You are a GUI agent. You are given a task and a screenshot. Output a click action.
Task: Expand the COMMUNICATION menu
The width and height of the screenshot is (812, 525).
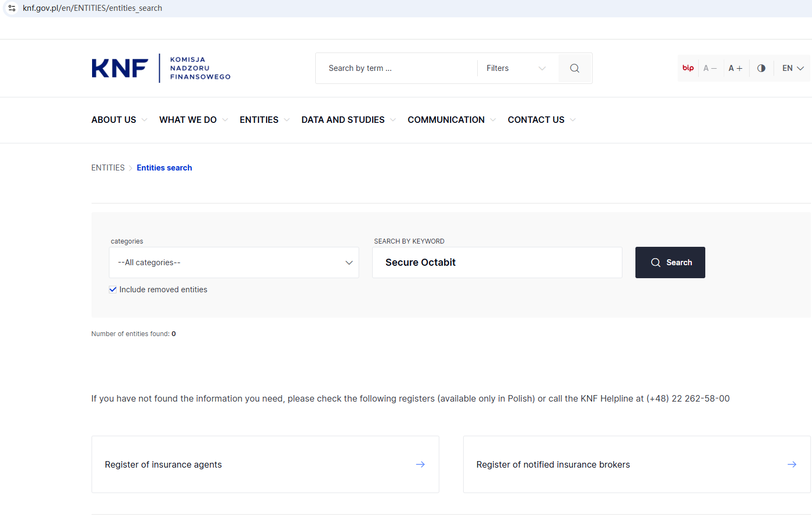(x=446, y=120)
